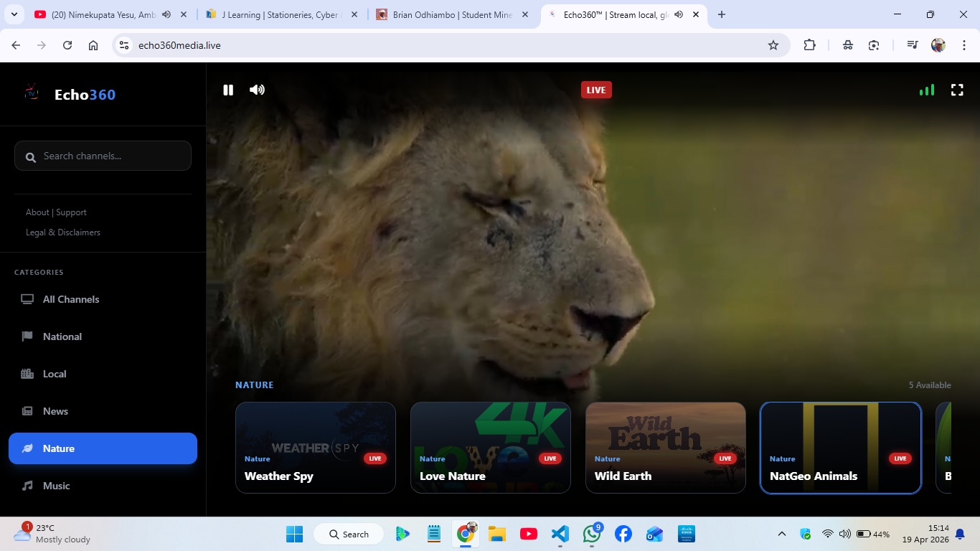Click the LIVE badge on Love Nature card
The height and width of the screenshot is (551, 980).
(x=550, y=458)
